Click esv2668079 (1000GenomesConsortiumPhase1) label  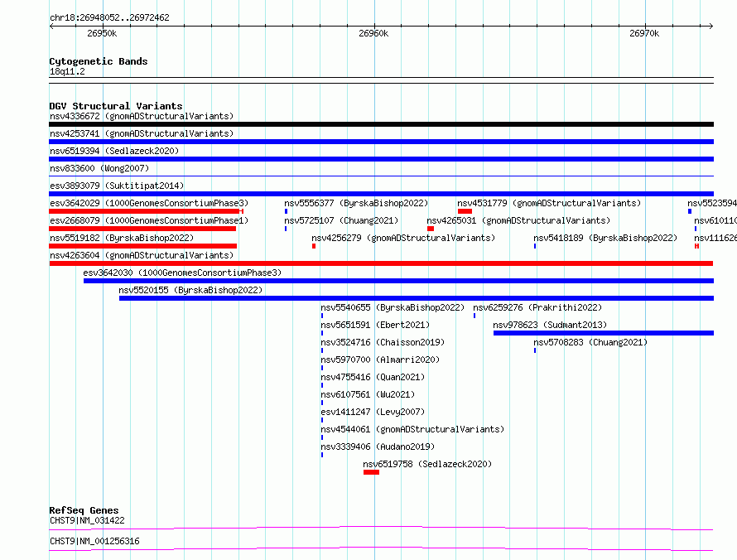tap(149, 220)
